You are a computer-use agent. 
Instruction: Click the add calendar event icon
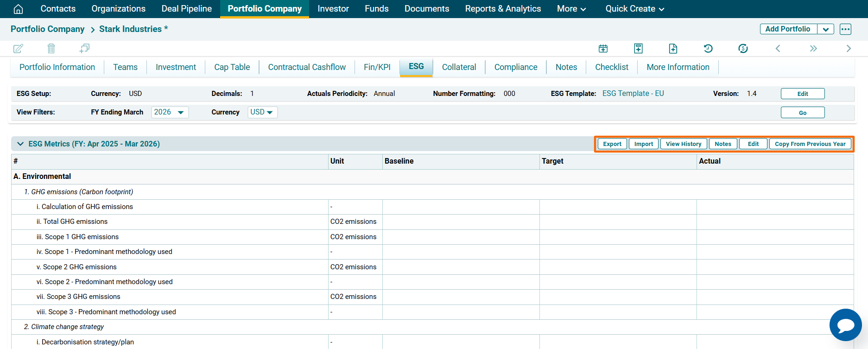click(x=603, y=48)
